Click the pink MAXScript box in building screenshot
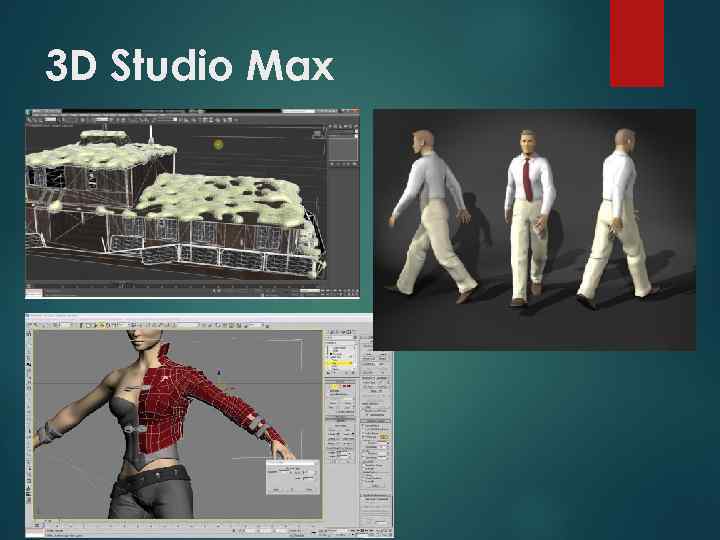Screen dimensions: 720x540 pyautogui.click(x=34, y=292)
